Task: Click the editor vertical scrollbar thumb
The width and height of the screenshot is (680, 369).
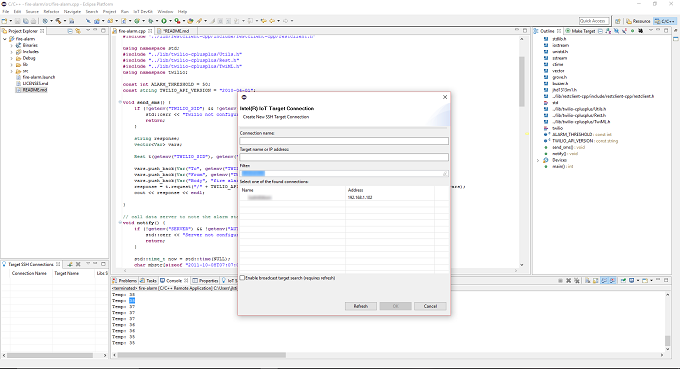Action: (522, 81)
